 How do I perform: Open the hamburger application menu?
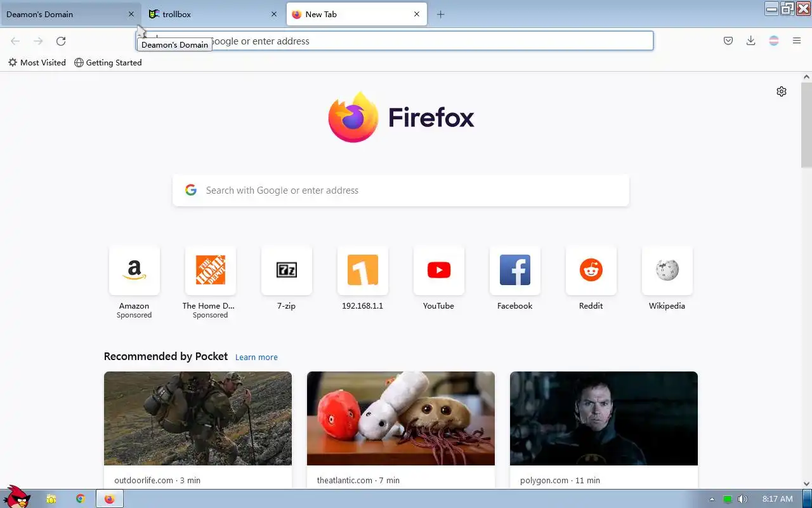pyautogui.click(x=797, y=41)
